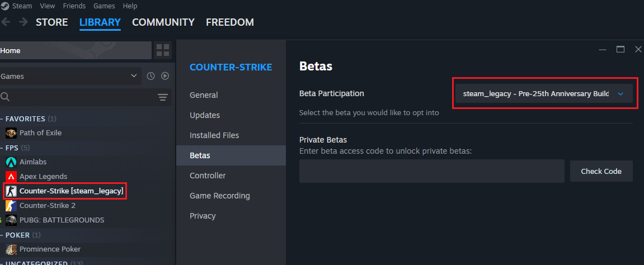
Task: Open Counter-Strike 2 from the game list
Action: click(x=47, y=206)
